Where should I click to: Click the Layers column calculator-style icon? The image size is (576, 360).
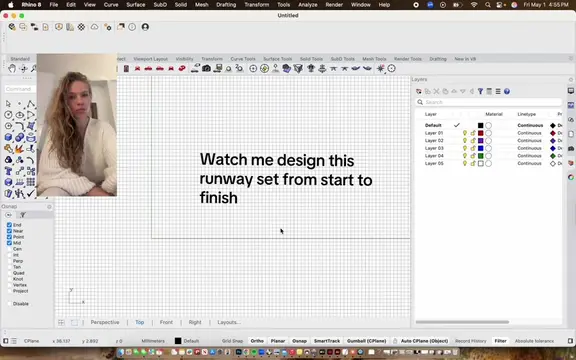pyautogui.click(x=489, y=91)
